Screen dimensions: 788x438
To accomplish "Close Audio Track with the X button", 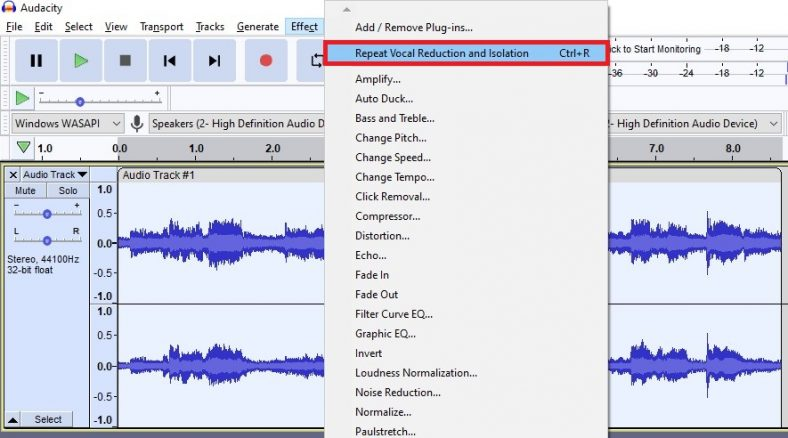I will point(13,175).
